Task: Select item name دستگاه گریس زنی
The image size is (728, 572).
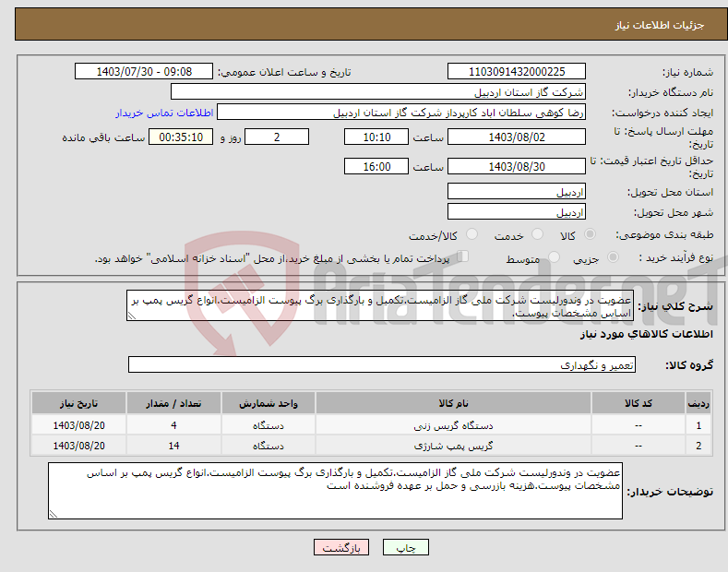Action: coord(453,425)
